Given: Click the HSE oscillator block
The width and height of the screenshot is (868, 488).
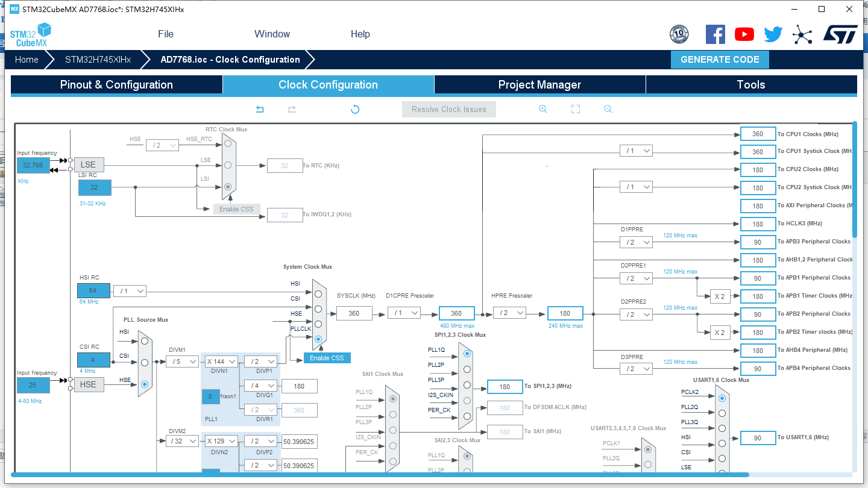Looking at the screenshot, I should click(88, 384).
